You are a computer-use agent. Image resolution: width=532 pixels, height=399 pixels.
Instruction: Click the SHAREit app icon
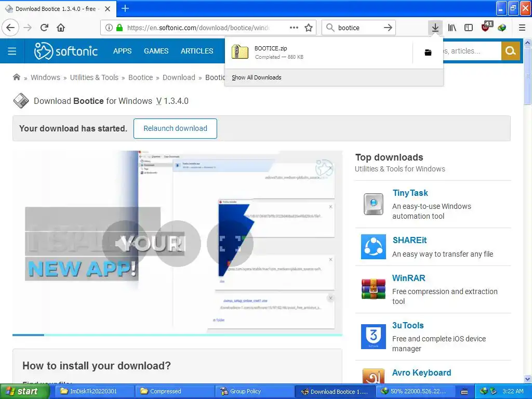(373, 247)
